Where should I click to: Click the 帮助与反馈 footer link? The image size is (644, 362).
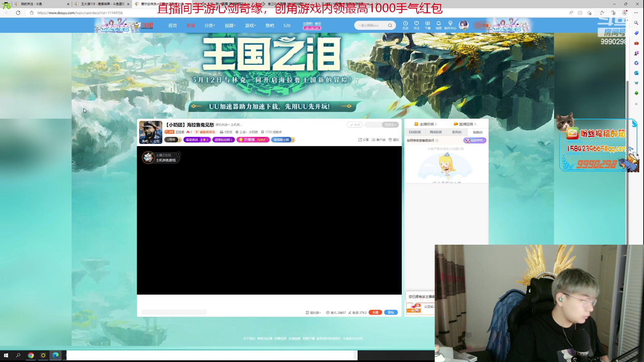point(265,339)
